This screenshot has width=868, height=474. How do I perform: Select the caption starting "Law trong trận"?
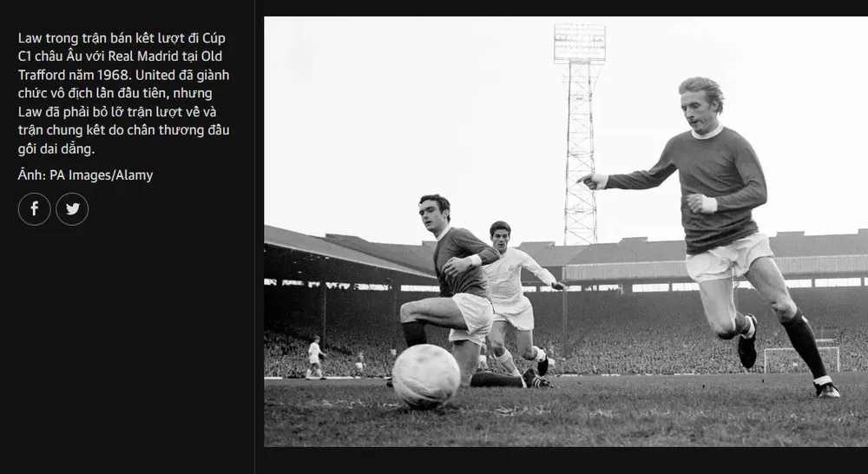[x=123, y=93]
